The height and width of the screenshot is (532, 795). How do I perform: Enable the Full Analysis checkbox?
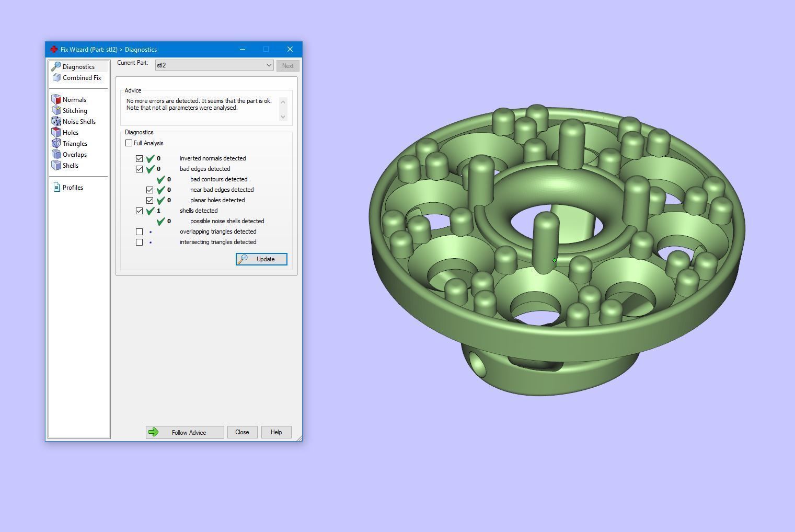(x=129, y=143)
